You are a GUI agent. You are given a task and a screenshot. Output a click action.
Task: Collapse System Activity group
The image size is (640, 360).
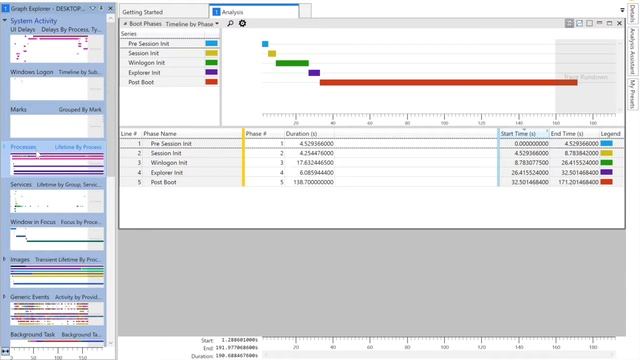pyautogui.click(x=4, y=20)
